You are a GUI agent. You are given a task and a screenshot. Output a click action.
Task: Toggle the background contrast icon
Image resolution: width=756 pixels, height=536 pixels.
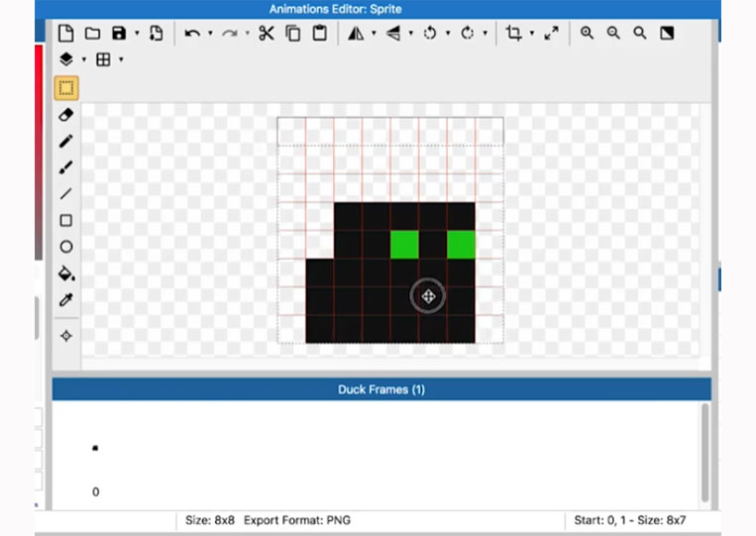pos(667,34)
